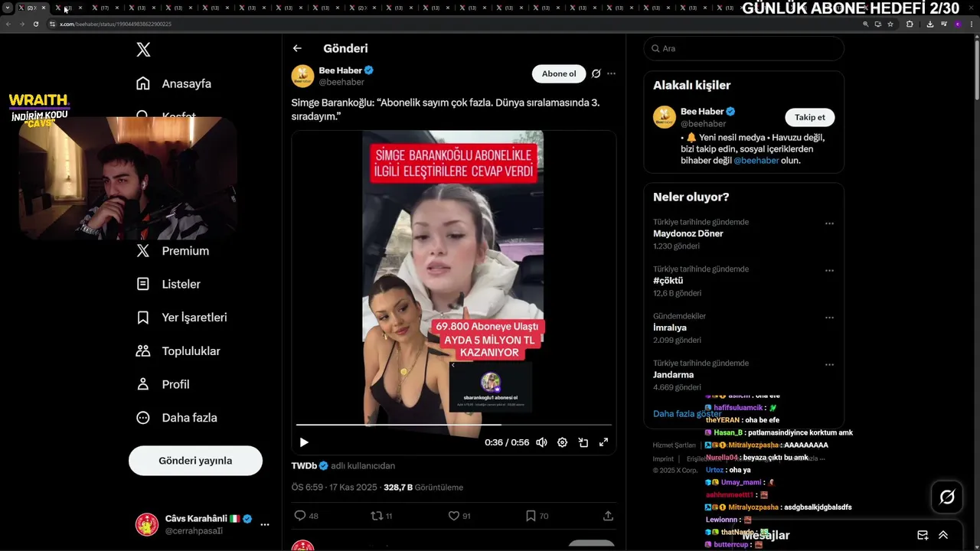Open the purple browser profile icon
Image resolution: width=980 pixels, height=551 pixels.
[959, 24]
